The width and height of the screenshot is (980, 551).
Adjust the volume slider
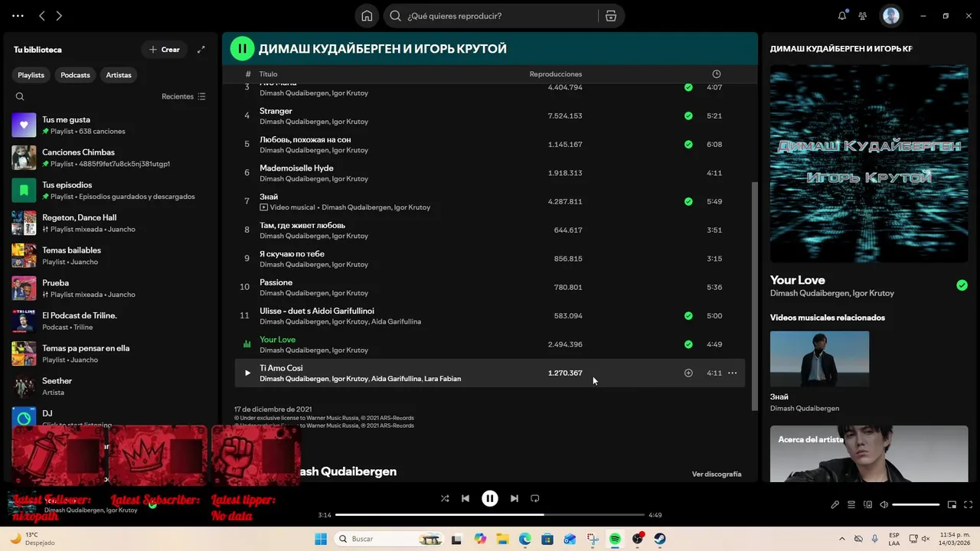pyautogui.click(x=916, y=504)
